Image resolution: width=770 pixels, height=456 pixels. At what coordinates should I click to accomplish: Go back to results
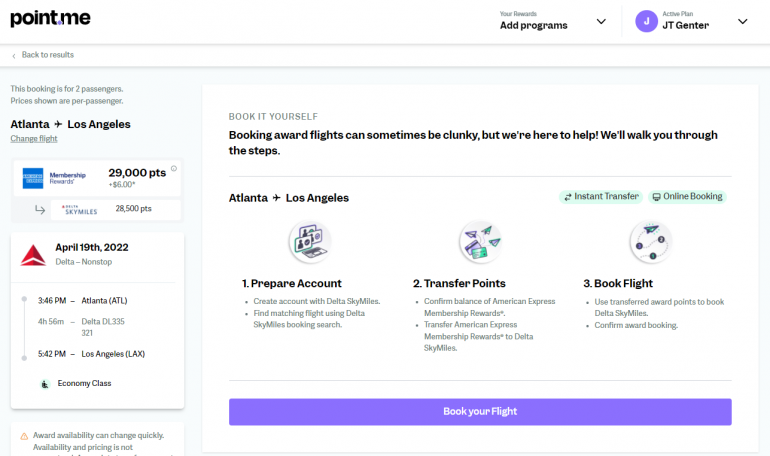tap(47, 55)
